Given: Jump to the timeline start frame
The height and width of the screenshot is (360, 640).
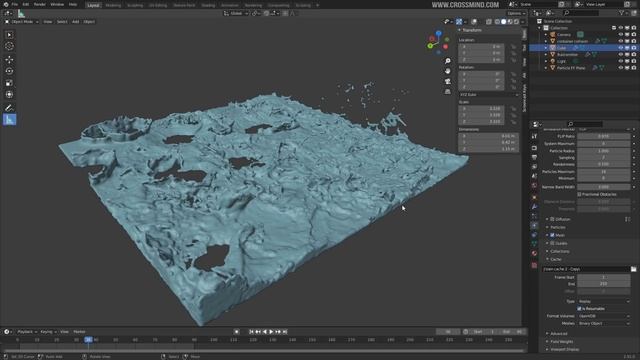Looking at the screenshot, I should point(251,332).
